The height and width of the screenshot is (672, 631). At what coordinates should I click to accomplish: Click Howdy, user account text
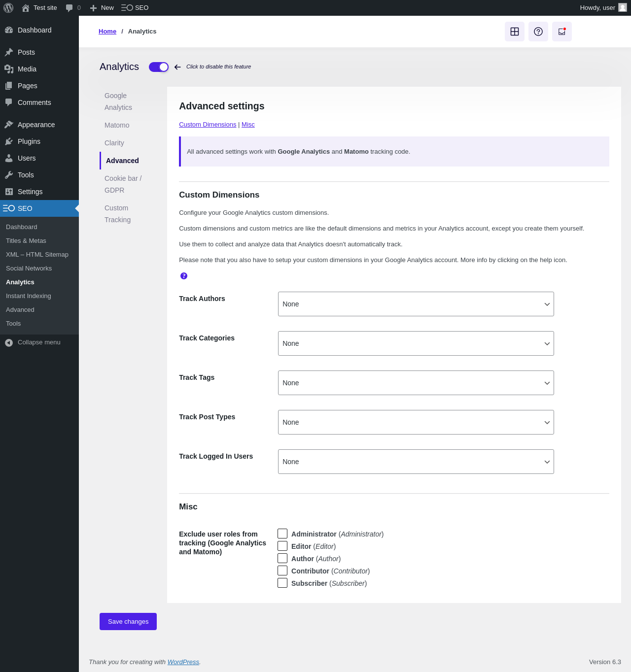597,8
